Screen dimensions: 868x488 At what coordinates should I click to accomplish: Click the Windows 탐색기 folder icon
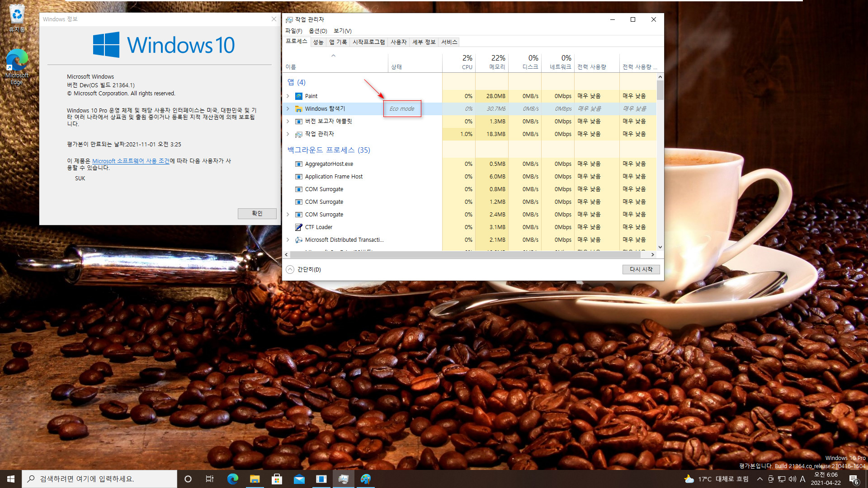pyautogui.click(x=298, y=108)
